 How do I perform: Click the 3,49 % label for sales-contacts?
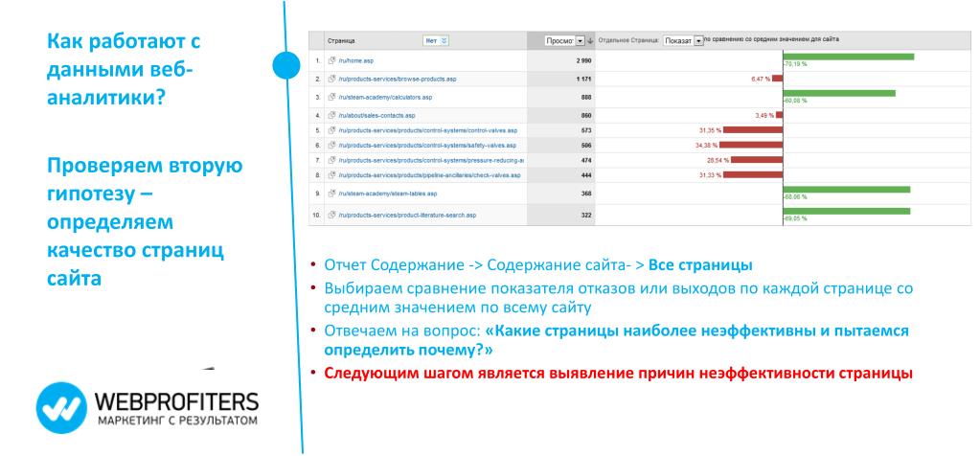[x=764, y=116]
